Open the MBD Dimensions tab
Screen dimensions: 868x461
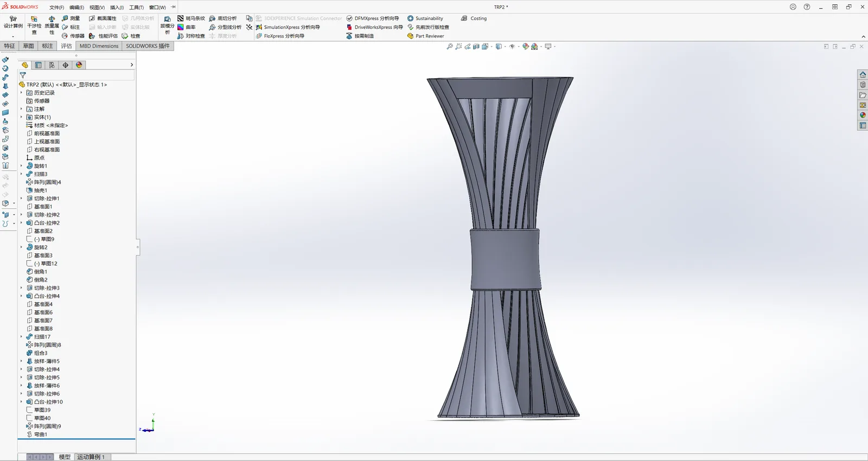(x=99, y=46)
